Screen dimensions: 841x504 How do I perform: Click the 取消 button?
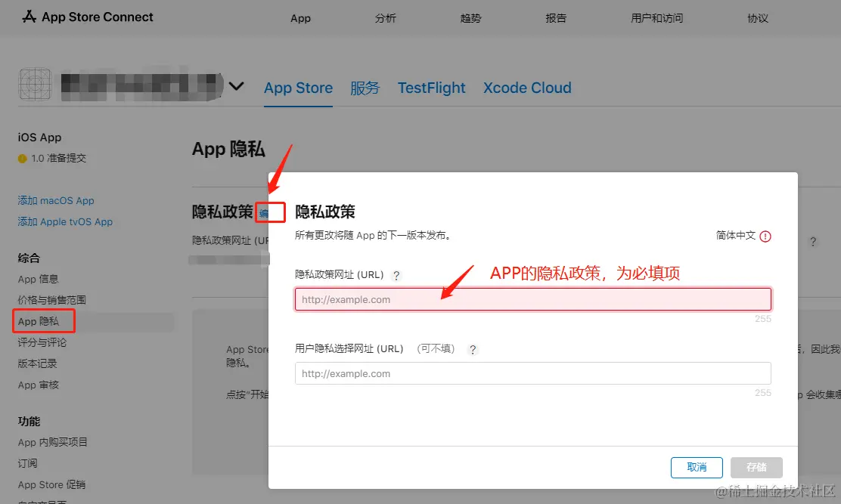coord(697,468)
